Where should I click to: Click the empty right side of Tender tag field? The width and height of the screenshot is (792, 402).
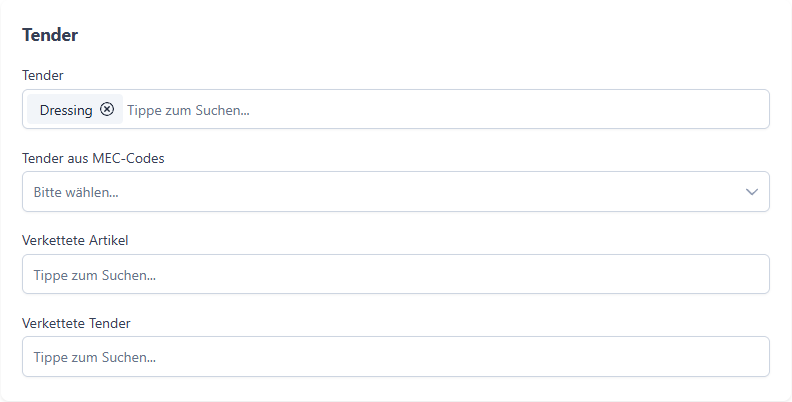[606, 110]
